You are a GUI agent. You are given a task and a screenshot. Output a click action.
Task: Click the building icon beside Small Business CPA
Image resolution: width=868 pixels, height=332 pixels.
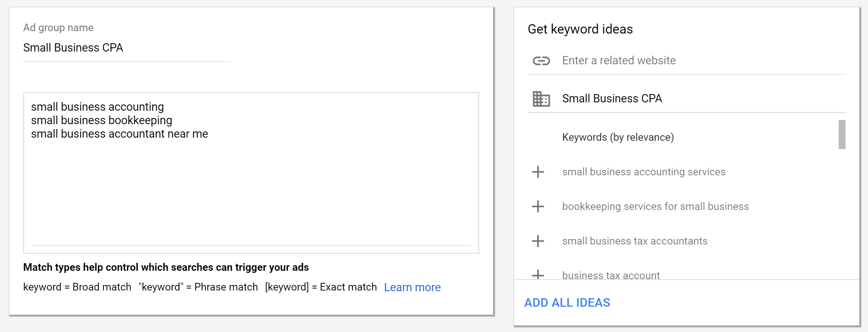[x=541, y=99]
